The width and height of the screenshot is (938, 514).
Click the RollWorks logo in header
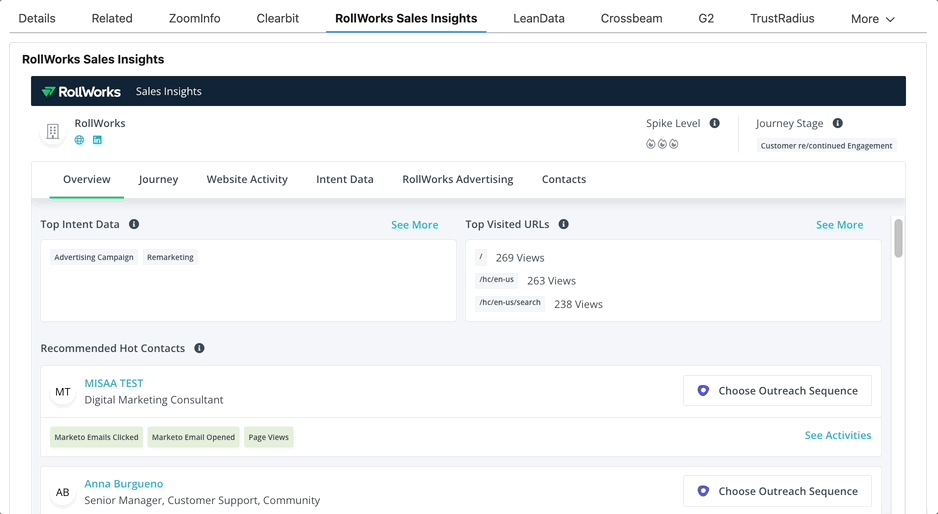pos(81,91)
